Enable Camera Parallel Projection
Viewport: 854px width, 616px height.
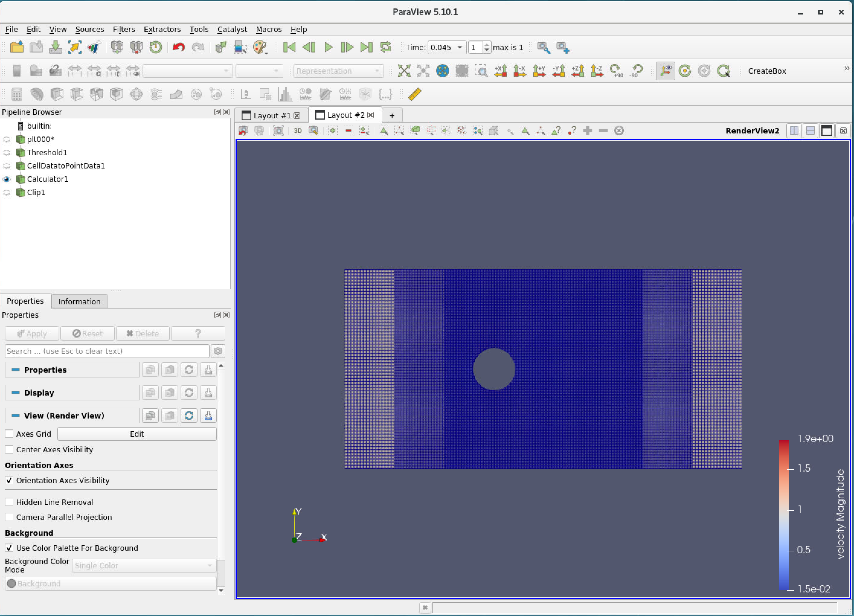coord(9,517)
